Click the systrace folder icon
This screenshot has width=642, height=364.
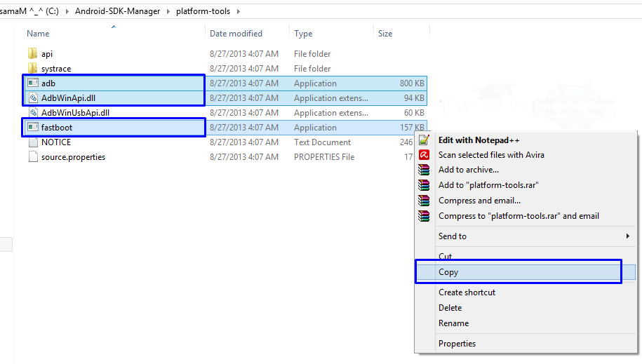click(x=33, y=68)
